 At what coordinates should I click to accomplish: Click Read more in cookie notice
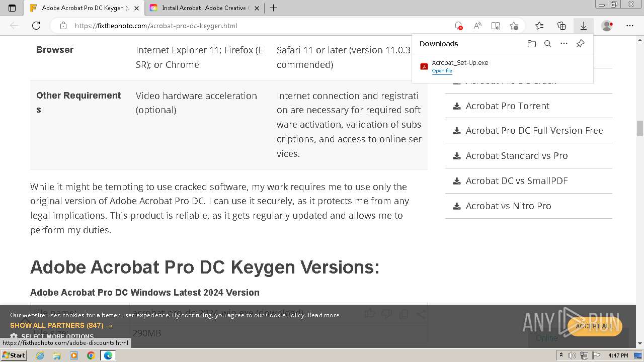pyautogui.click(x=324, y=315)
